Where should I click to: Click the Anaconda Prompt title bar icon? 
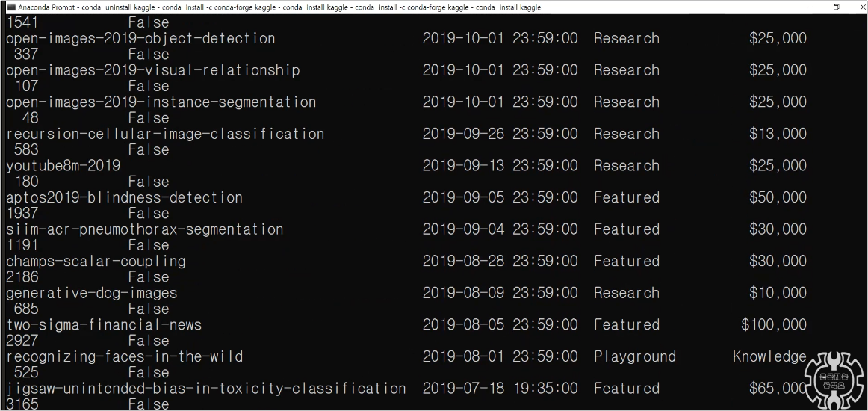click(x=10, y=7)
